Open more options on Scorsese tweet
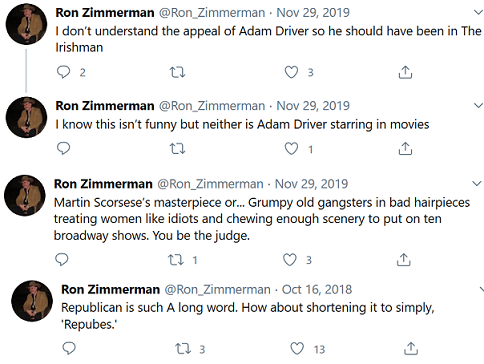The image size is (484, 364). (477, 184)
